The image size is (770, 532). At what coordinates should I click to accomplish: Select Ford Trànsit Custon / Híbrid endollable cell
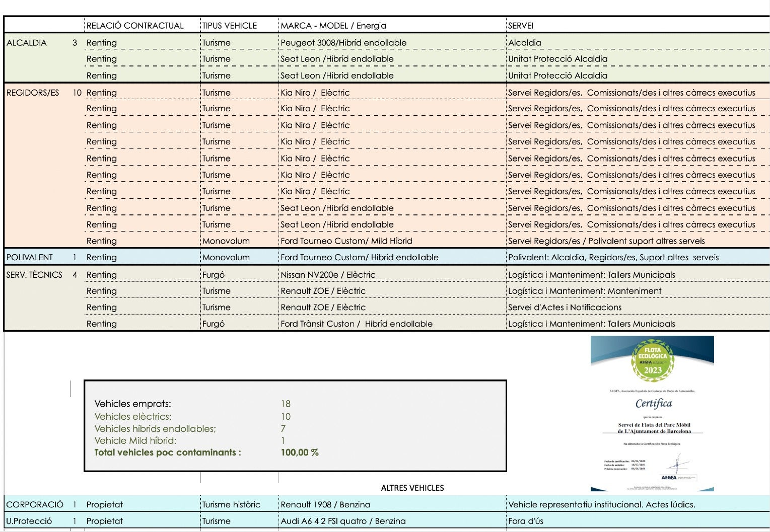tap(357, 324)
